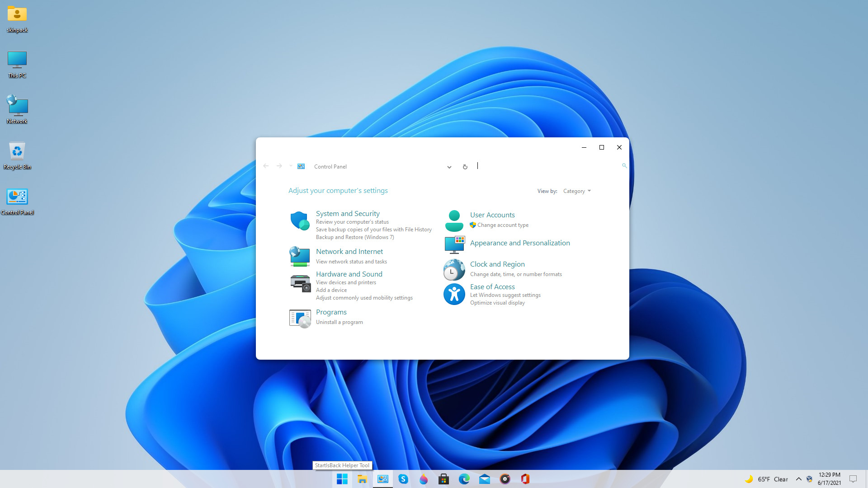
Task: Click the Backup and Restore Windows 7 link
Action: tap(355, 237)
